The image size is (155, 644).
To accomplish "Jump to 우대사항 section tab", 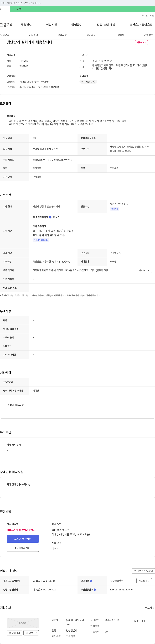I will [x=62, y=35].
